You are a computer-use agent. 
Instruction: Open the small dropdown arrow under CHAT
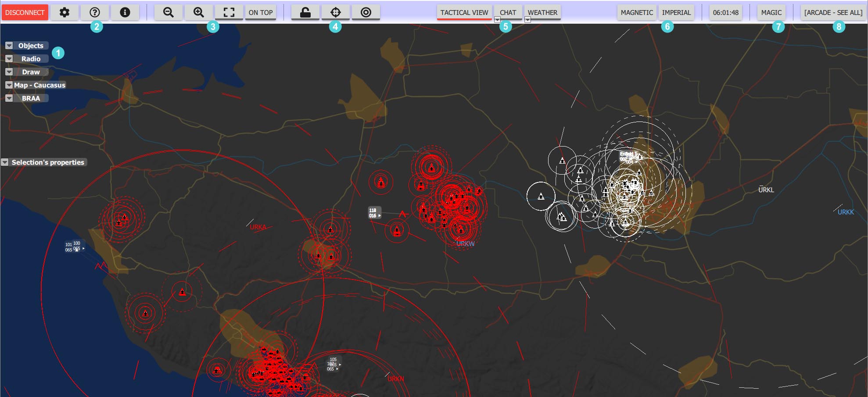[x=497, y=20]
